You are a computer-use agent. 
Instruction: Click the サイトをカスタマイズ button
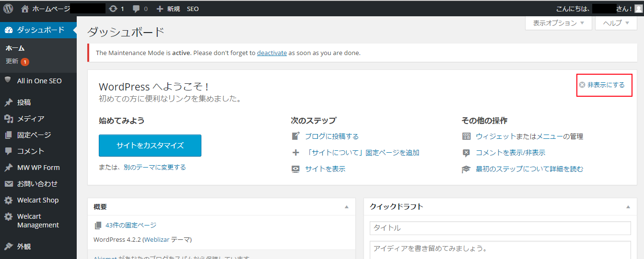tap(150, 146)
